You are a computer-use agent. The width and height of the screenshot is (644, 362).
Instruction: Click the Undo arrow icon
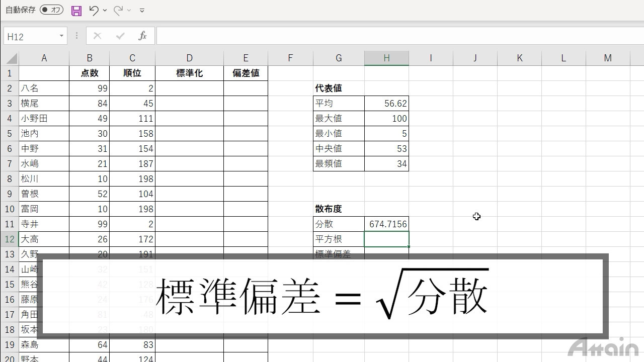point(94,10)
